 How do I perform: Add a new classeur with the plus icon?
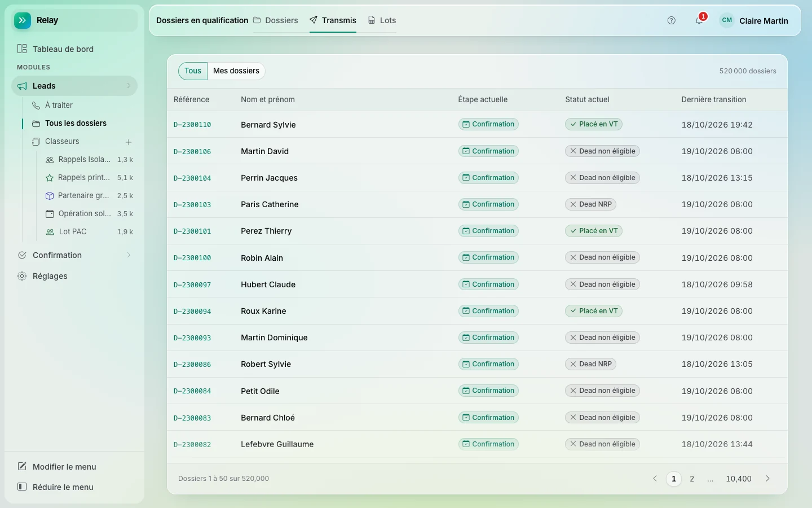tap(129, 142)
